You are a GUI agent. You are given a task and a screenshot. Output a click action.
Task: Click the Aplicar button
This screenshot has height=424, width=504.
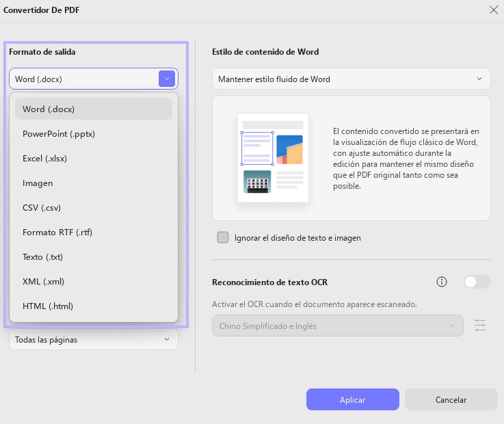(x=353, y=399)
